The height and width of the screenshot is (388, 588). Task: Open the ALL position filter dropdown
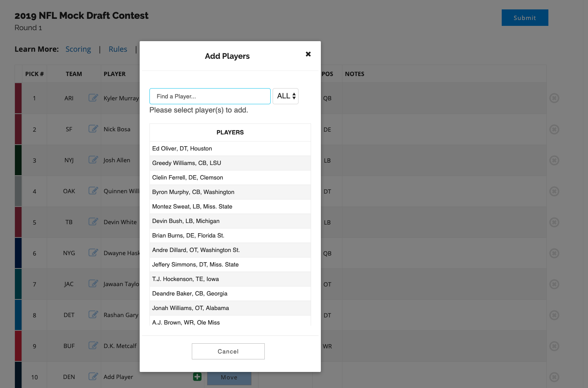point(286,96)
